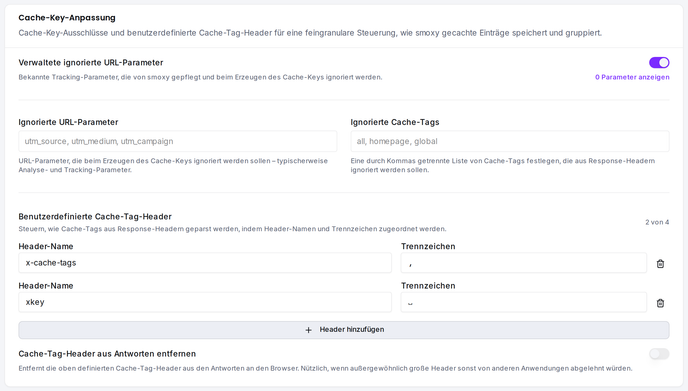The width and height of the screenshot is (688, 391).
Task: Click the plus icon beside Header hinzufügen
Action: click(308, 330)
